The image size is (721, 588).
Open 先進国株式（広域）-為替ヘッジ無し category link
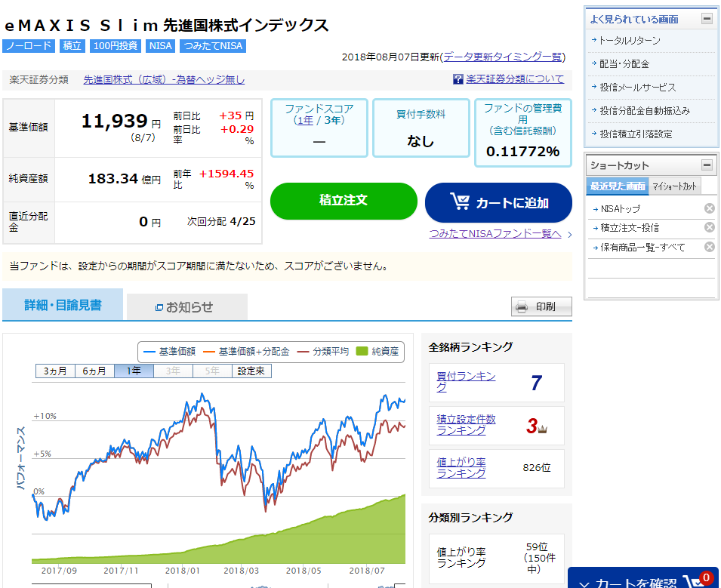(164, 79)
